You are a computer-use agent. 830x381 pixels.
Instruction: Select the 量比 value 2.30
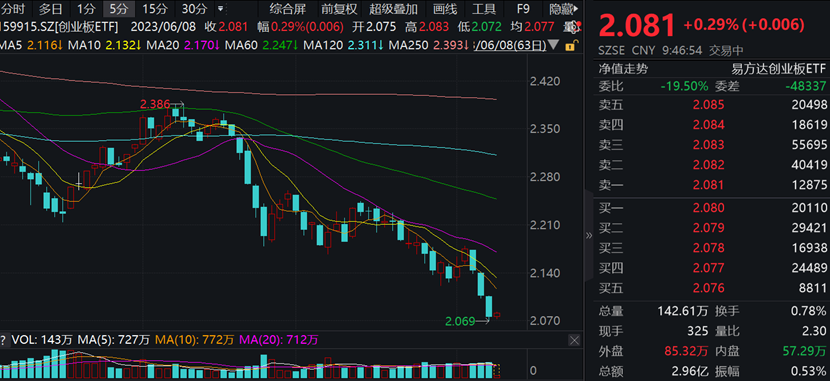click(814, 331)
